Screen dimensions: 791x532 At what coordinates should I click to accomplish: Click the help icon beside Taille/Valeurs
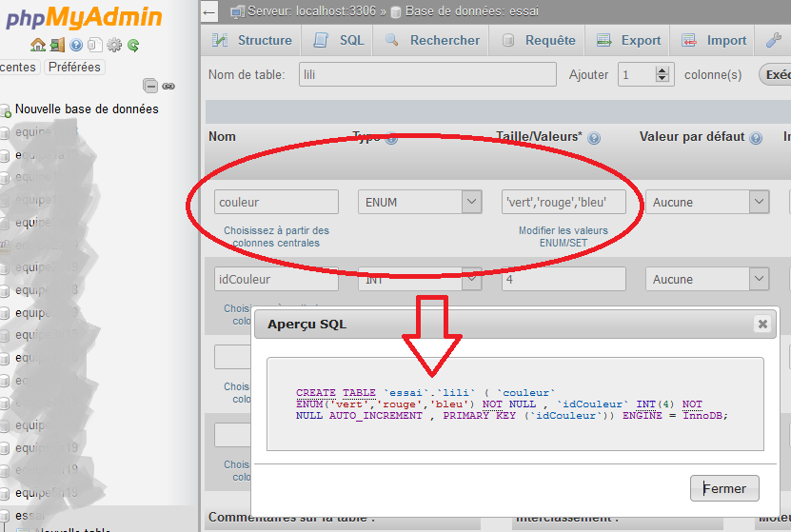coord(594,138)
